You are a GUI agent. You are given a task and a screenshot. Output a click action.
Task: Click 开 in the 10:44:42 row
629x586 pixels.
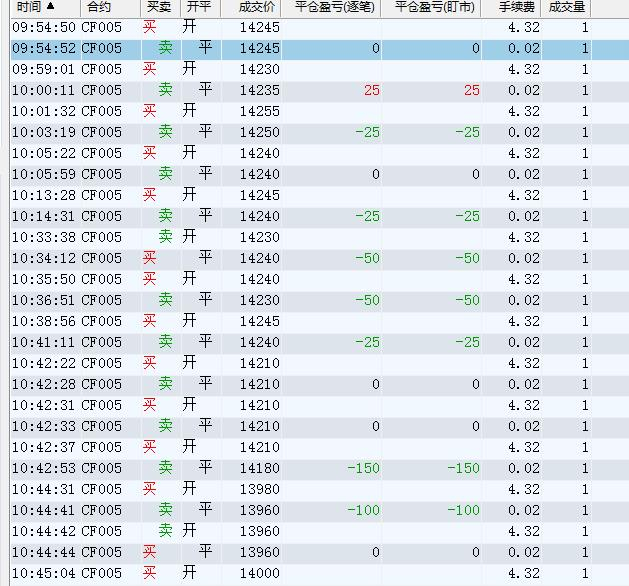tap(189, 530)
